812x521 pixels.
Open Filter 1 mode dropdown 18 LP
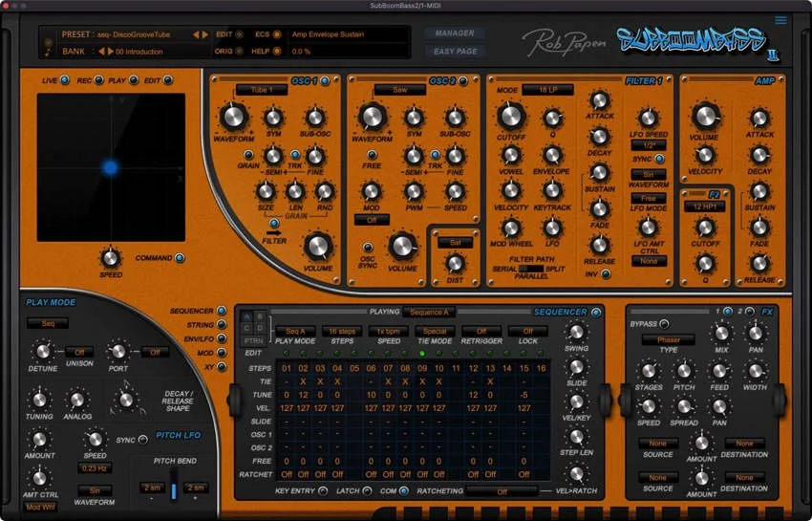(547, 90)
